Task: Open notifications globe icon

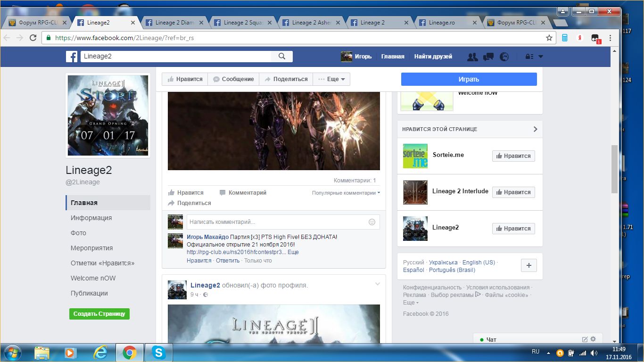Action: [x=504, y=57]
